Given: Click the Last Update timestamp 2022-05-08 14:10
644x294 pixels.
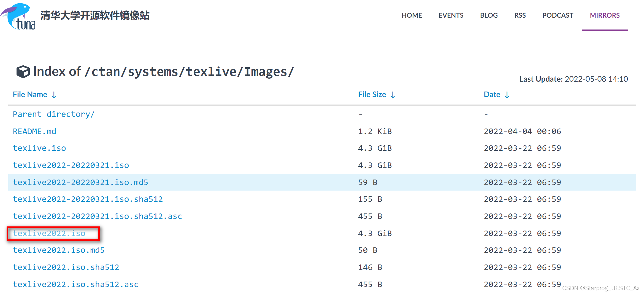Looking at the screenshot, I should pyautogui.click(x=596, y=79).
